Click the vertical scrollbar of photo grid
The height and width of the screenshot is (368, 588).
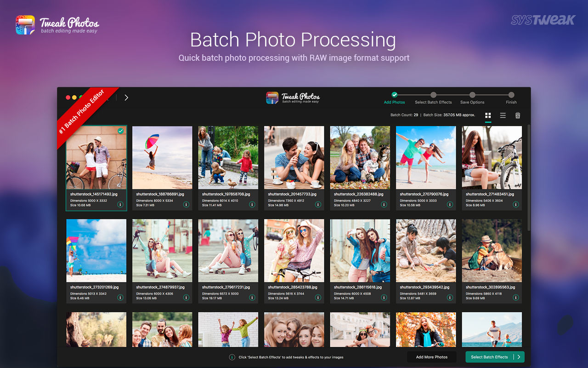529,177
